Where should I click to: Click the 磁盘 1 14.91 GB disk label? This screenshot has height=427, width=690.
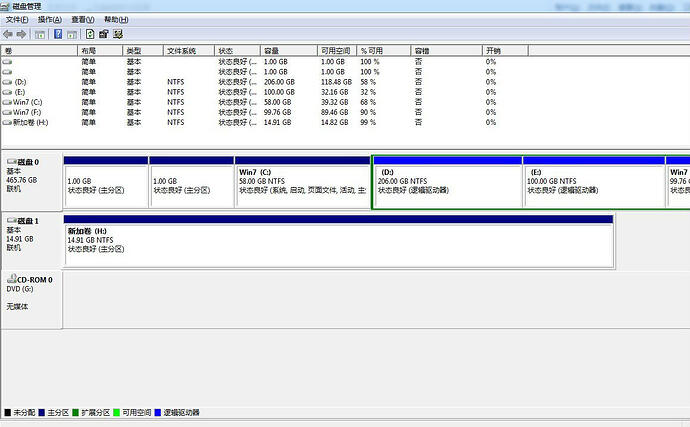click(x=32, y=240)
